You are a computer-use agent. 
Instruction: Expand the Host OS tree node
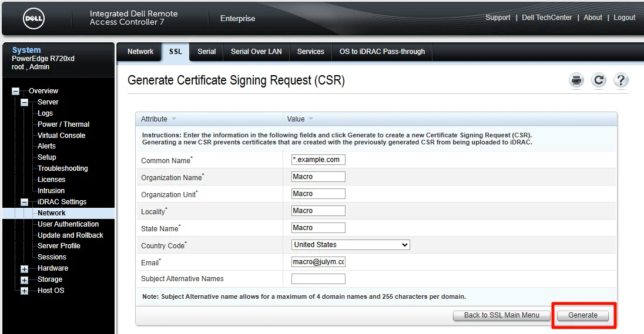[x=25, y=291]
